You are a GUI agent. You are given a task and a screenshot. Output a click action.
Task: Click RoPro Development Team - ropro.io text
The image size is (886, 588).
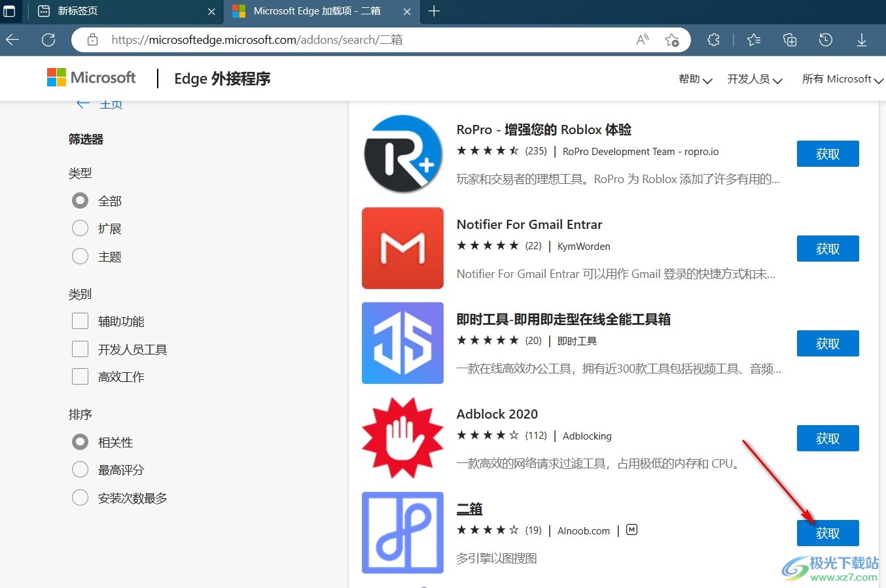coord(641,151)
